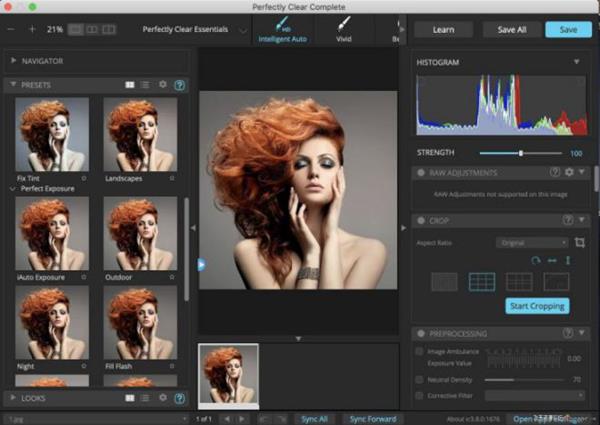
Task: Open the Aspect Ratio Original dropdown
Action: click(531, 242)
